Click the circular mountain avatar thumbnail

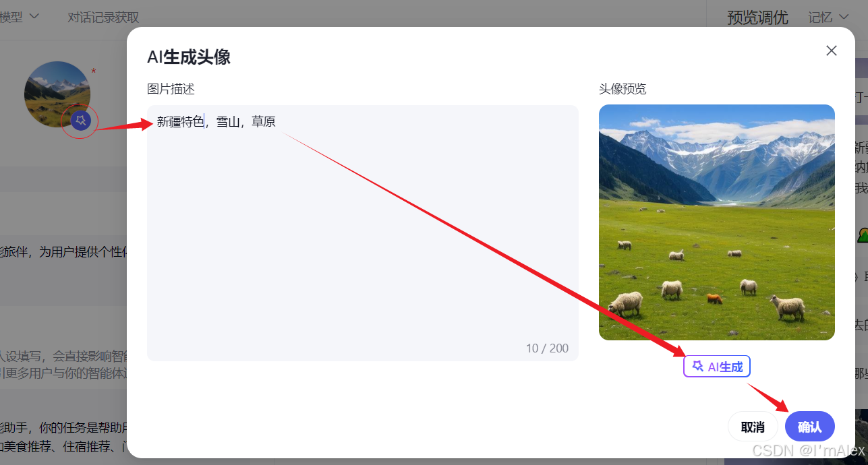tap(57, 94)
